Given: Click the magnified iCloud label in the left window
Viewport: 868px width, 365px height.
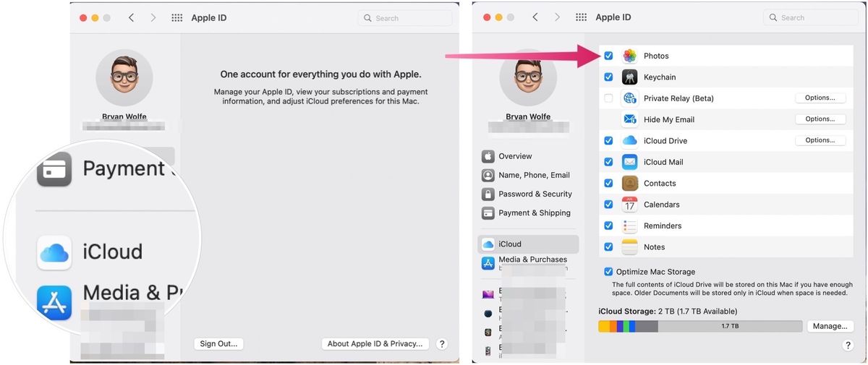Looking at the screenshot, I should (113, 252).
